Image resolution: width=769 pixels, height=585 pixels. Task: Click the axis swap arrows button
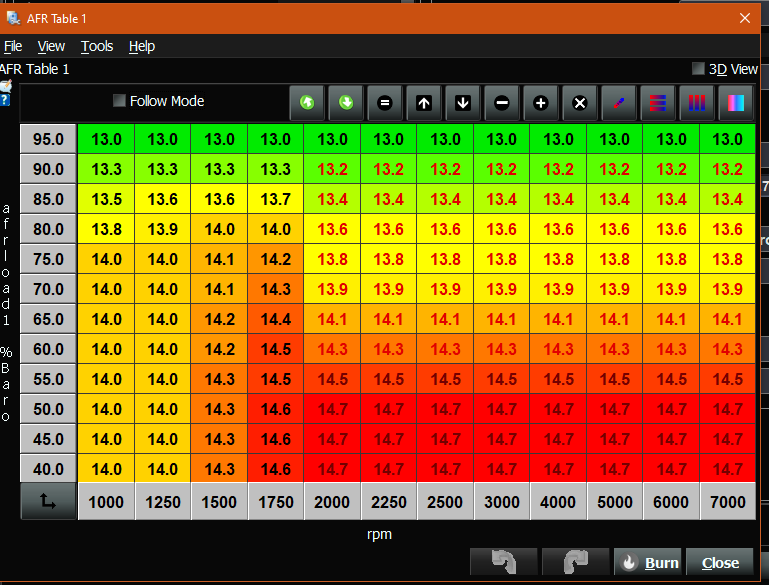[48, 504]
